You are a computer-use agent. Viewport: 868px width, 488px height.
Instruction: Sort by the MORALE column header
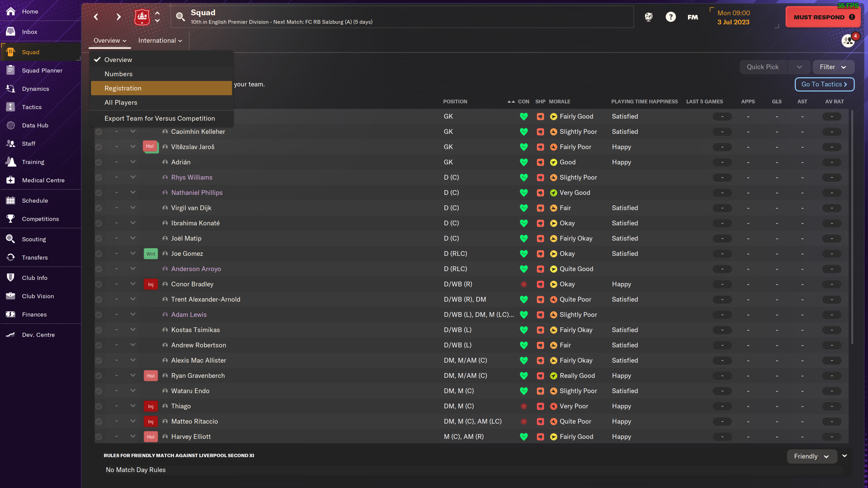559,102
